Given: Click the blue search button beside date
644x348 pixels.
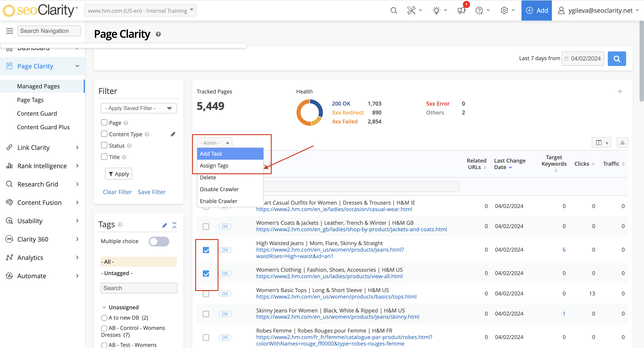Looking at the screenshot, I should (616, 59).
